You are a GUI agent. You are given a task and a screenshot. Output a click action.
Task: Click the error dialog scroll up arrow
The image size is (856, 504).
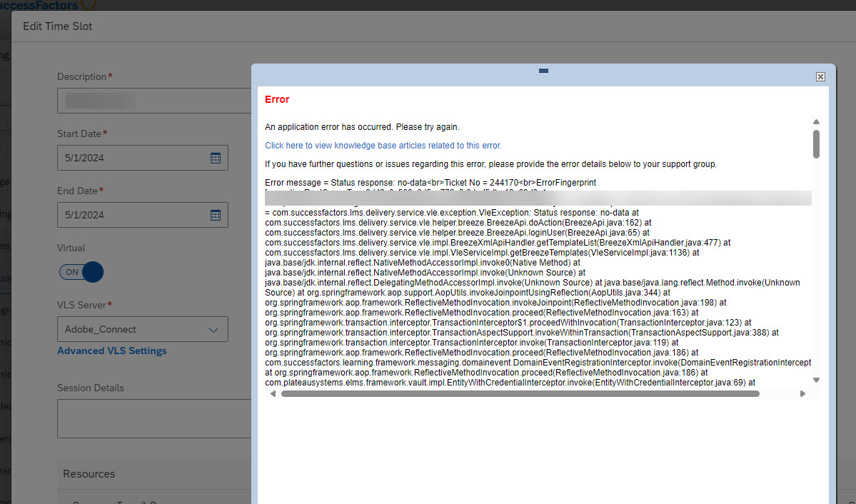(816, 122)
